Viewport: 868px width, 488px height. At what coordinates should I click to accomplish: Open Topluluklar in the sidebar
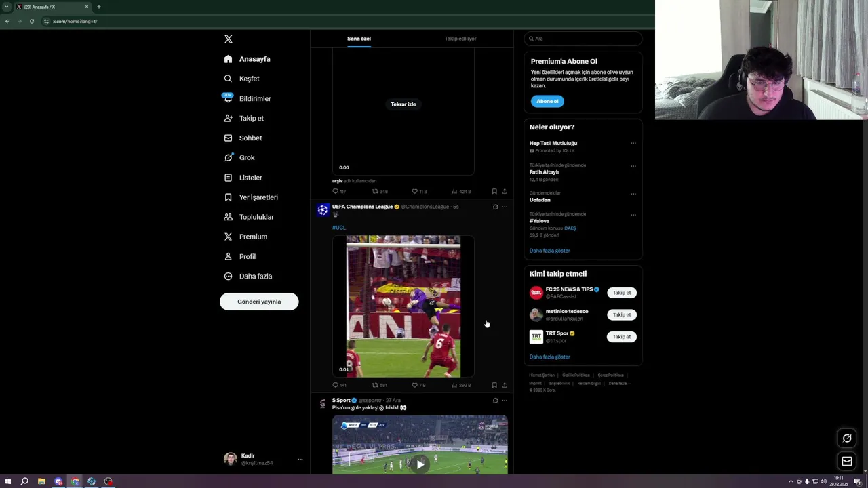(x=249, y=217)
